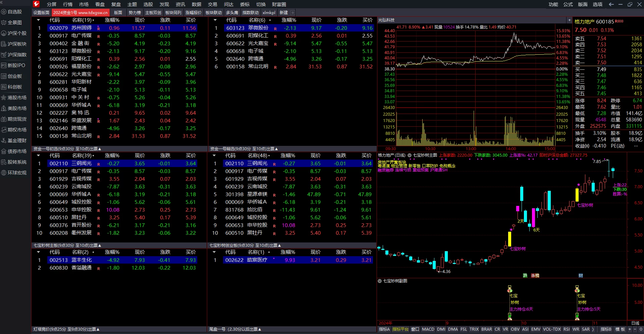
Task: Switch to the 势力榜 tab
Action: (135, 13)
